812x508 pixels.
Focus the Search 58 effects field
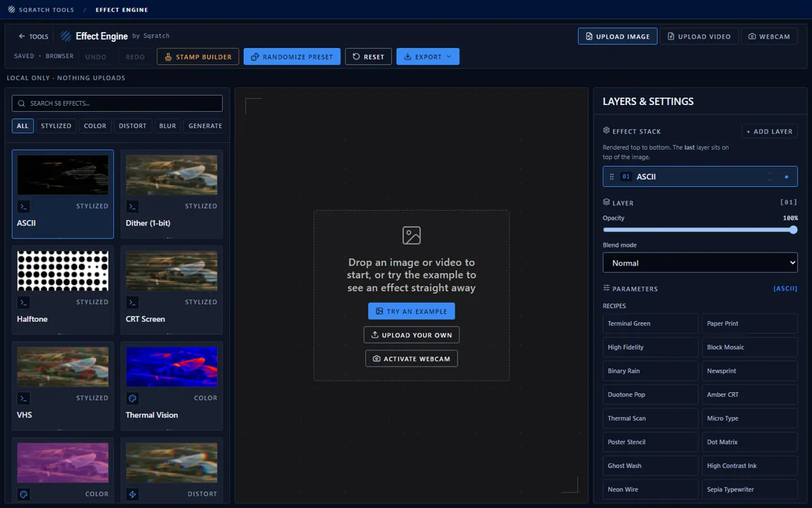117,103
